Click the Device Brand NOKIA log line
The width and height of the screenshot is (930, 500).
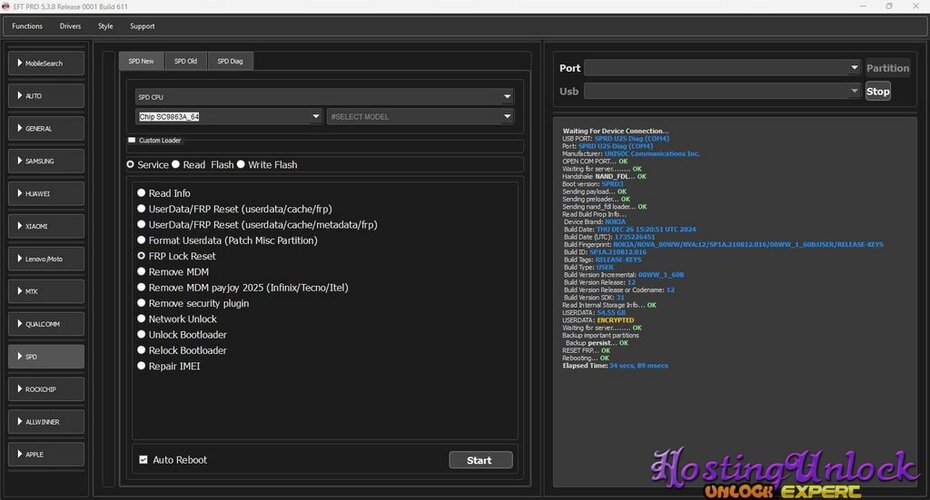594,222
